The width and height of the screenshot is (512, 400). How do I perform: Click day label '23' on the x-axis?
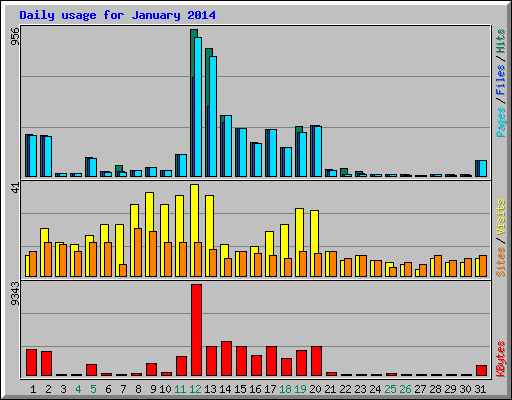(x=360, y=389)
